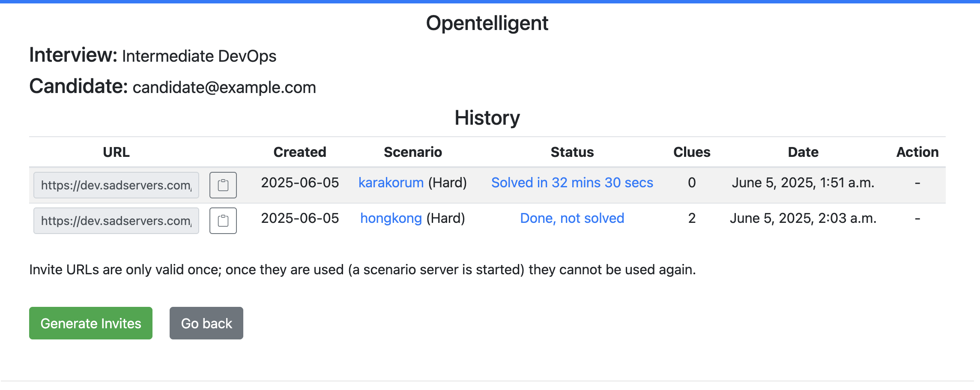Copy the karakorum invite URL via clipboard icon

[x=223, y=185]
